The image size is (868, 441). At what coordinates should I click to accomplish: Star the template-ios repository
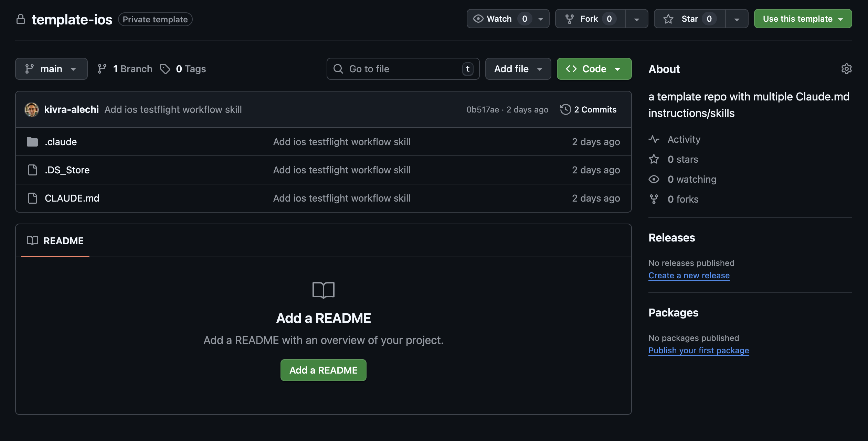689,19
